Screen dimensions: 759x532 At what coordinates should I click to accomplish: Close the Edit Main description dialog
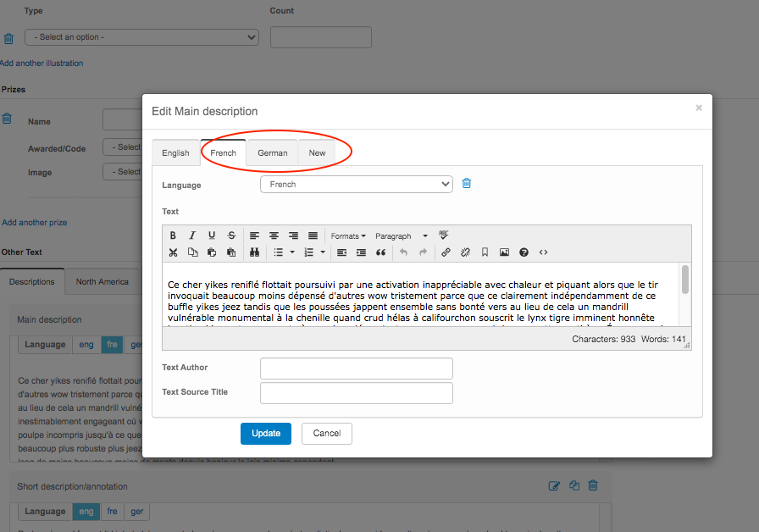coord(699,108)
